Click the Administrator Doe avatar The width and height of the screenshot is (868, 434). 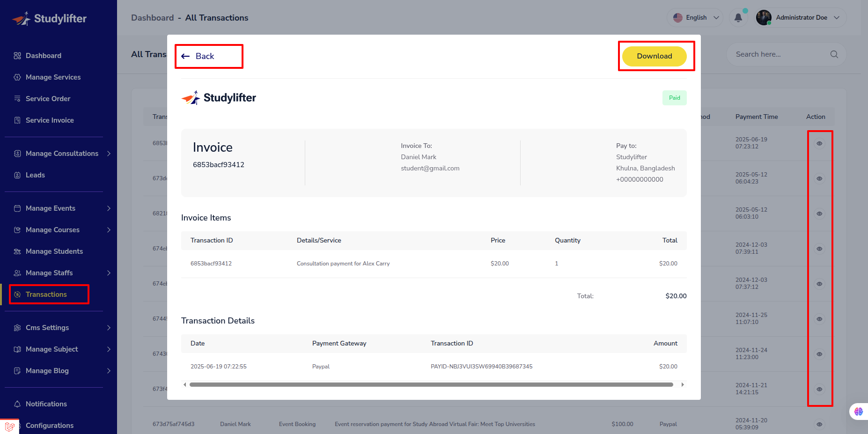(764, 18)
